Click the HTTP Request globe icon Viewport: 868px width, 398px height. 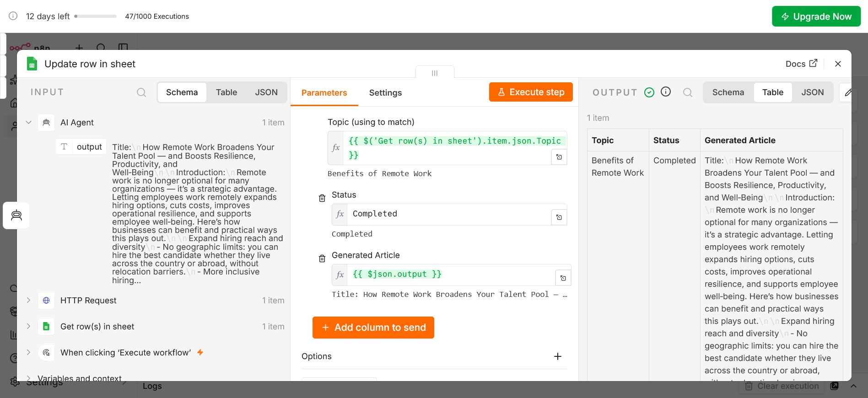click(x=46, y=301)
